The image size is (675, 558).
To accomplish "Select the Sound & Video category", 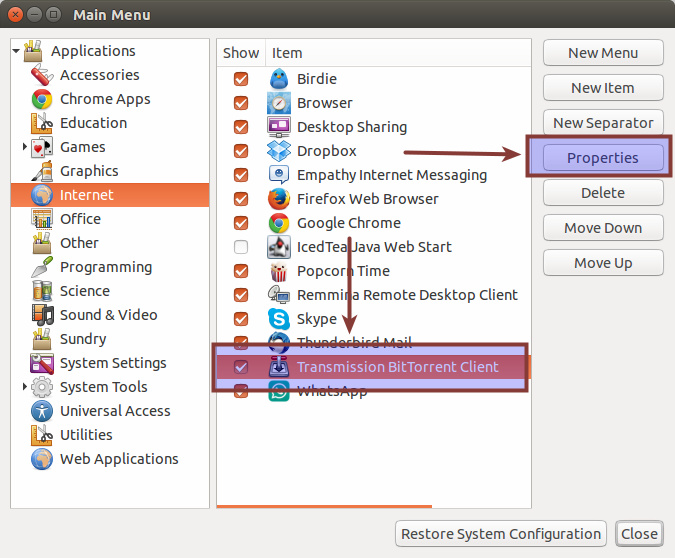I will [x=108, y=315].
